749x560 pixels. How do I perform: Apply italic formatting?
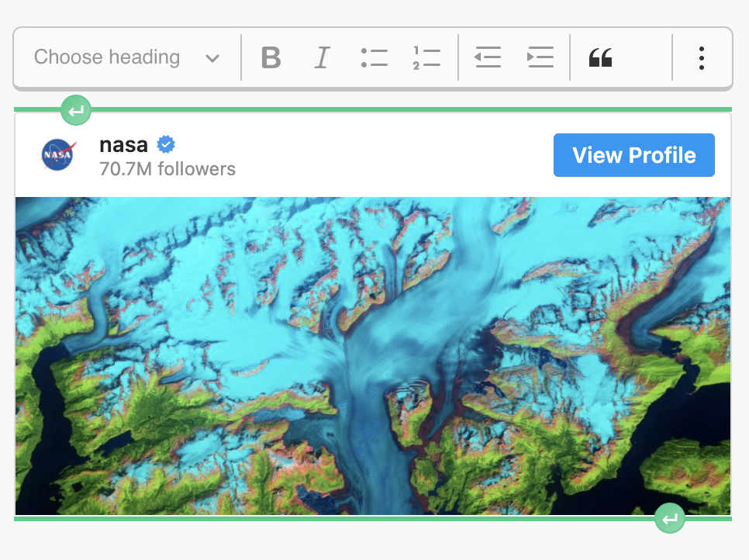[x=322, y=57]
